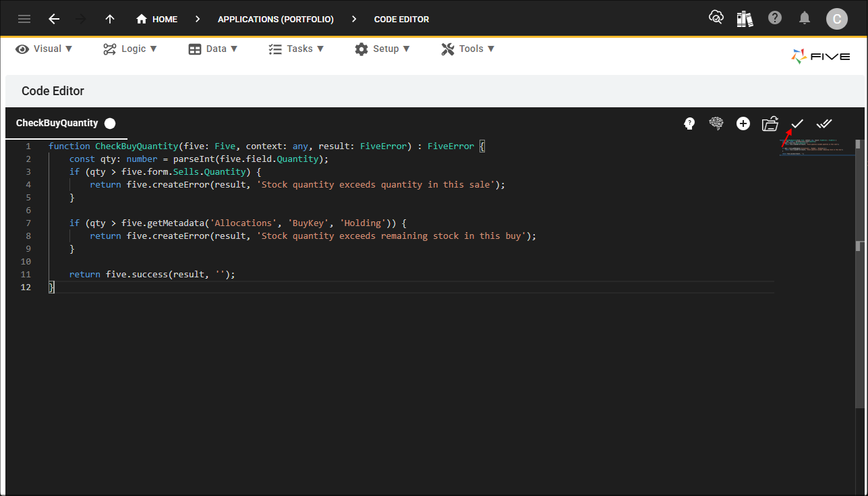Open the head question-mark help icon

click(x=689, y=123)
